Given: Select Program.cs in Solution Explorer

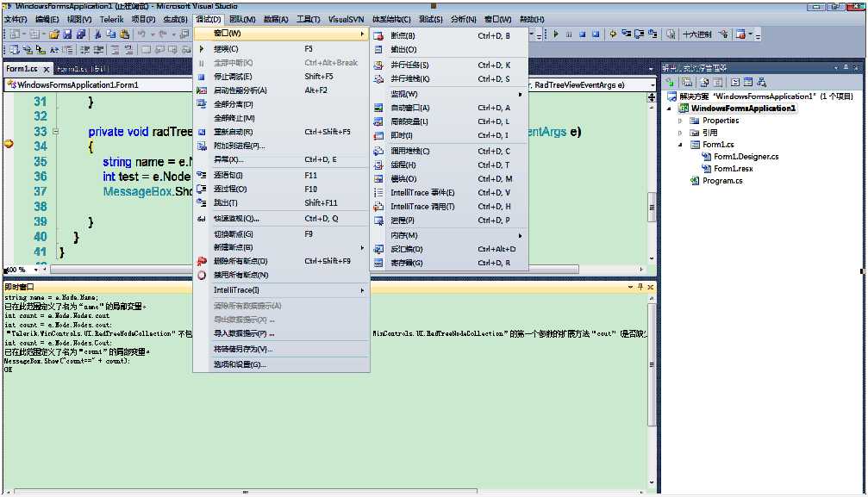Looking at the screenshot, I should click(722, 181).
